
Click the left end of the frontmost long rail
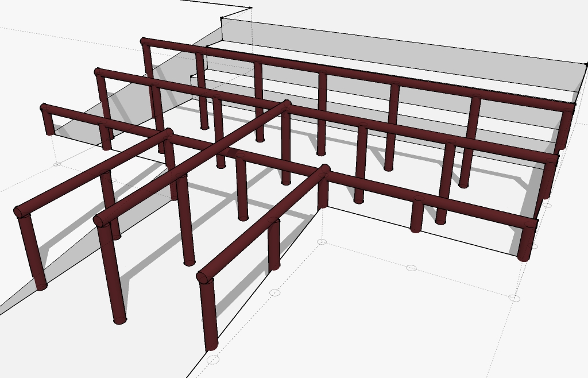click(x=44, y=107)
